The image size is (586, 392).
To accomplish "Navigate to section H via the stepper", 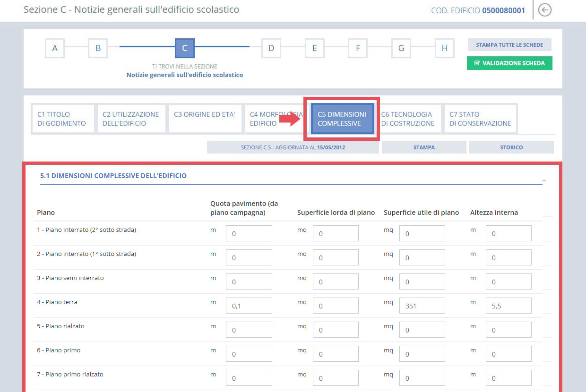I will [x=444, y=48].
